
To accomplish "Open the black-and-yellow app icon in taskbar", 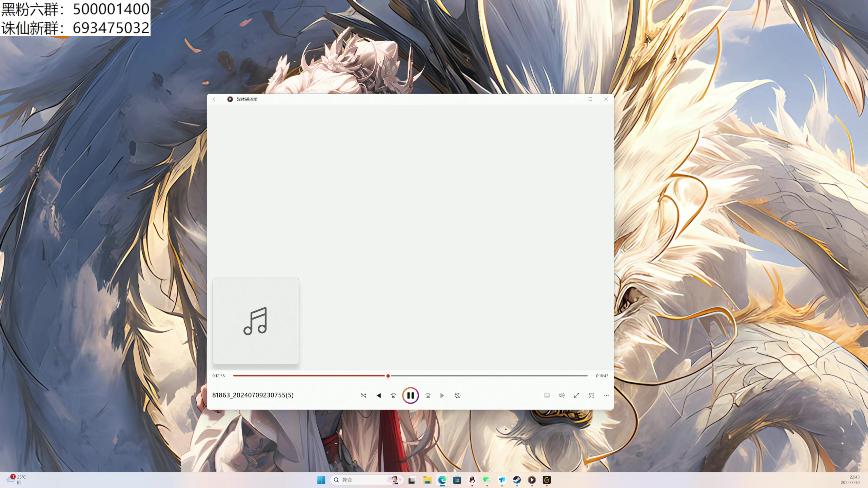I will pos(547,480).
